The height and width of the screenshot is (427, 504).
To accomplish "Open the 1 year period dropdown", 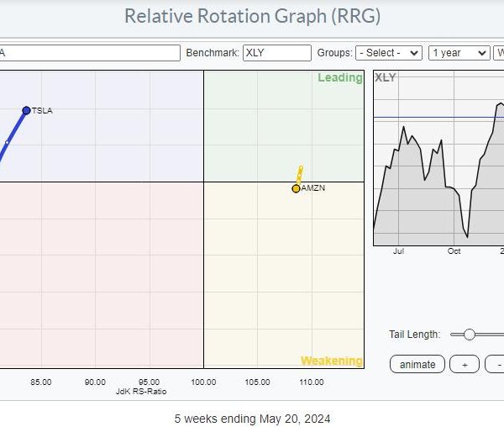I will pyautogui.click(x=459, y=53).
